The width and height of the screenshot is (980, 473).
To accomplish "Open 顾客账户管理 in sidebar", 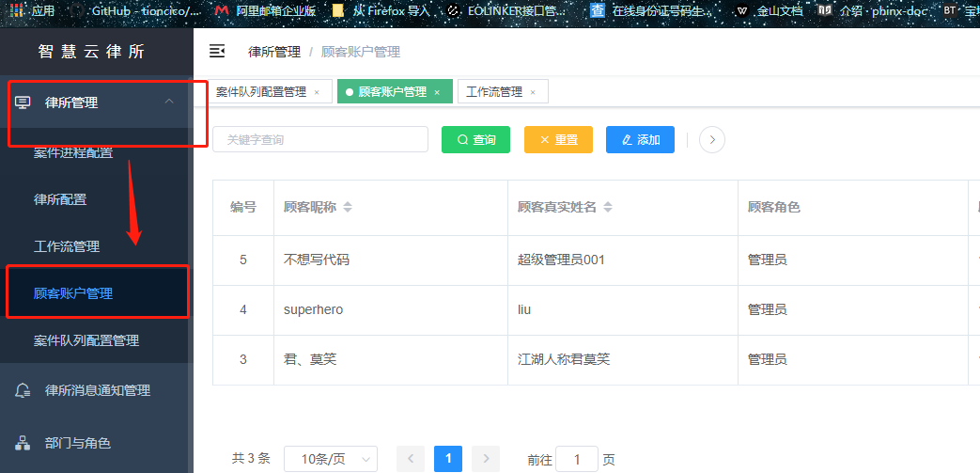I will (x=73, y=292).
